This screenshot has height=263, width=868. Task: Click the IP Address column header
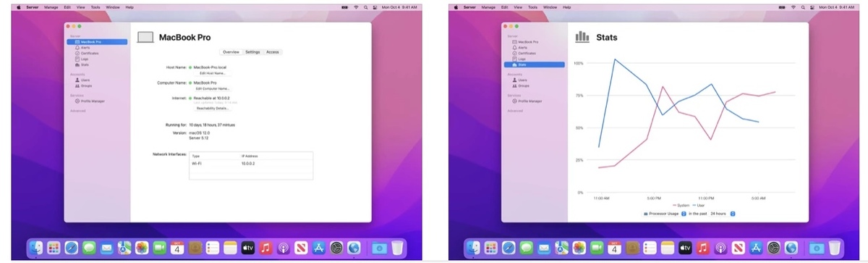click(250, 156)
